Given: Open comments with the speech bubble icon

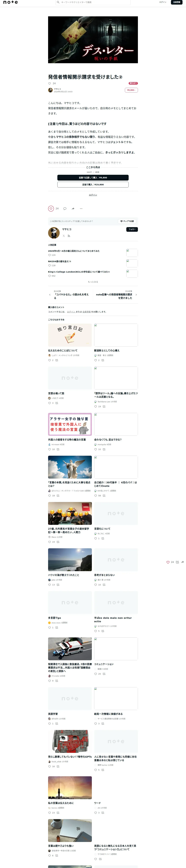Looking at the screenshot, I should pyautogui.click(x=65, y=209).
